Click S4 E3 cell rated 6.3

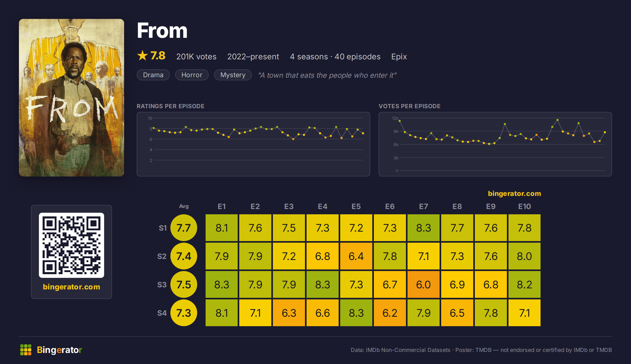(289, 313)
